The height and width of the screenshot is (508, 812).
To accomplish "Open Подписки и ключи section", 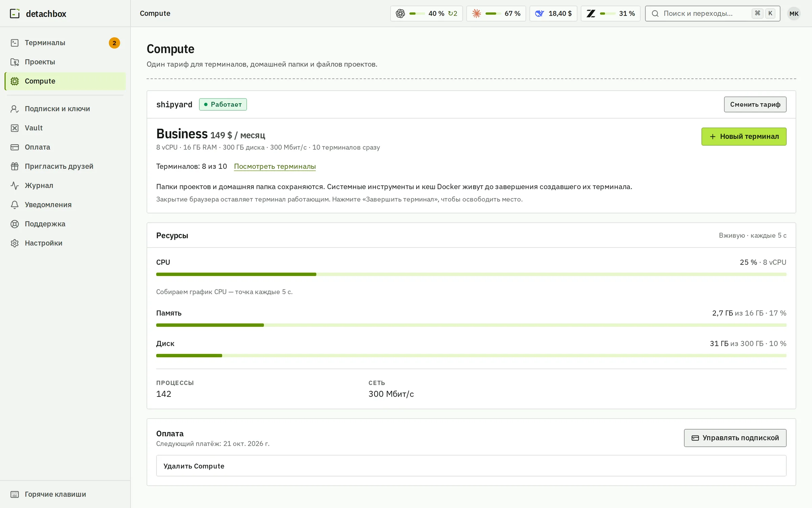I will pos(65,109).
